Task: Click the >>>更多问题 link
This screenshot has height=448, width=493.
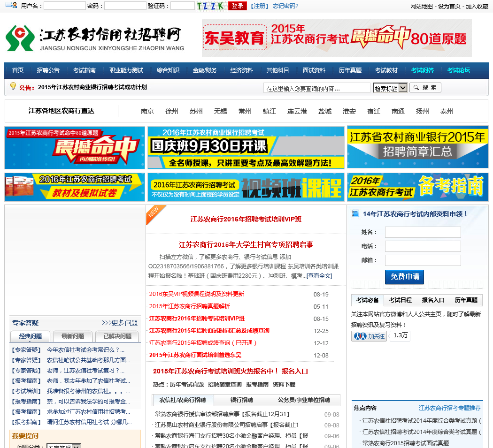Action: pyautogui.click(x=120, y=323)
